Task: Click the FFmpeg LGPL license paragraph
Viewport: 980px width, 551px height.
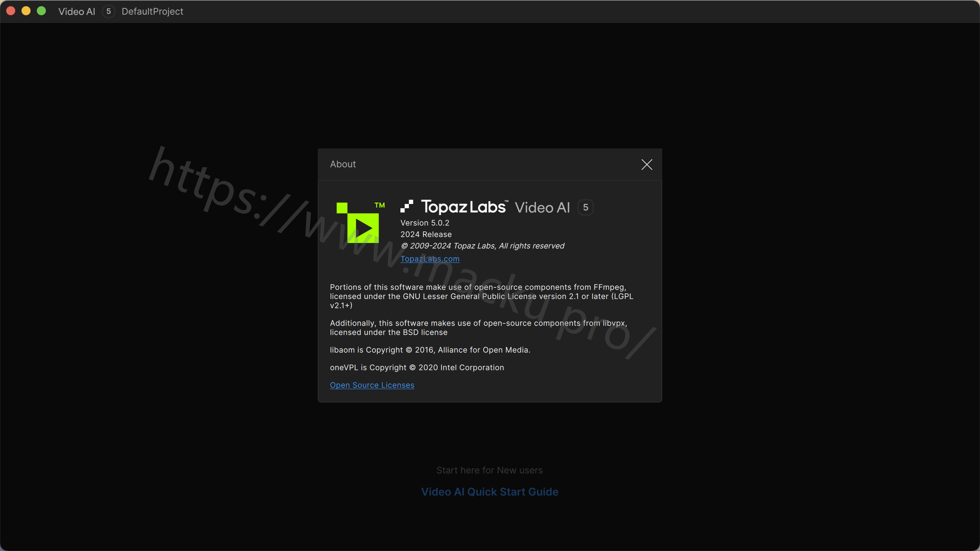Action: click(482, 296)
